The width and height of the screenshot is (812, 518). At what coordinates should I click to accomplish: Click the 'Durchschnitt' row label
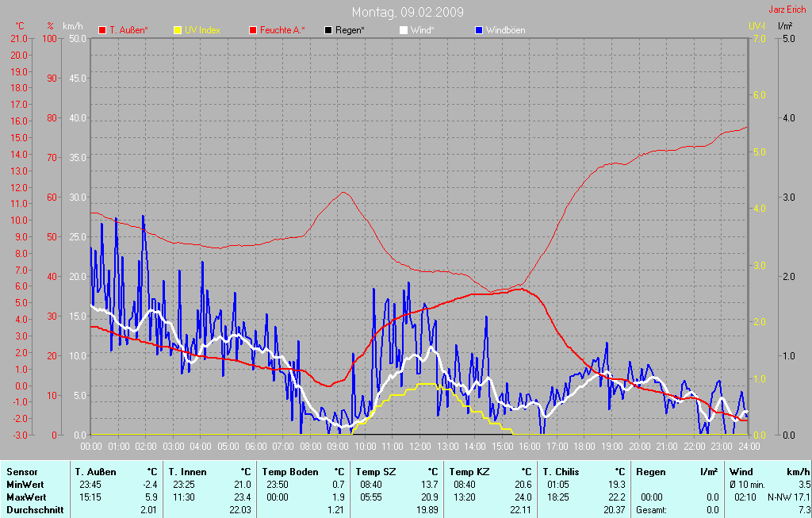(35, 510)
